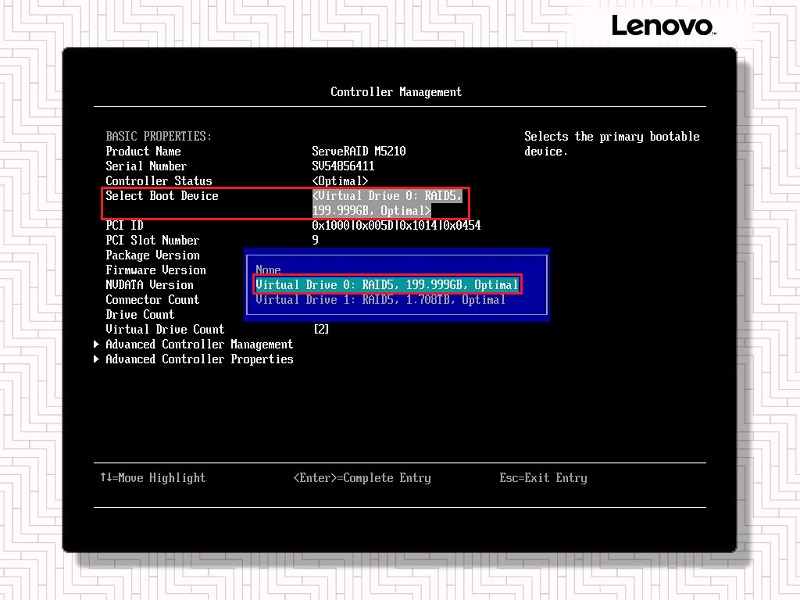The width and height of the screenshot is (800, 600).
Task: Click the Esc=Exit Entry hint
Action: click(543, 478)
